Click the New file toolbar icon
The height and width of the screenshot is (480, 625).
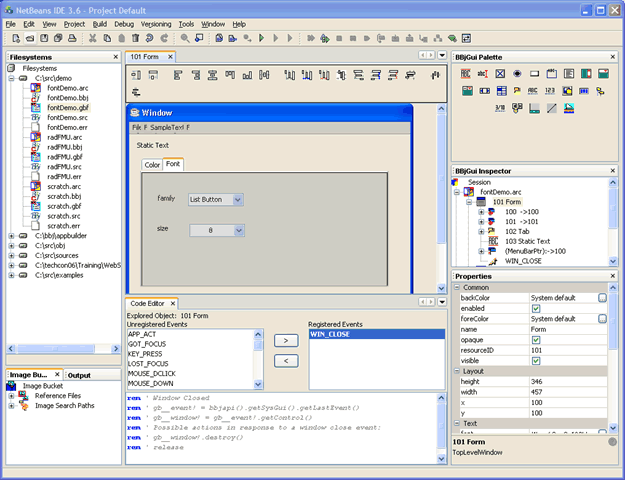point(16,38)
